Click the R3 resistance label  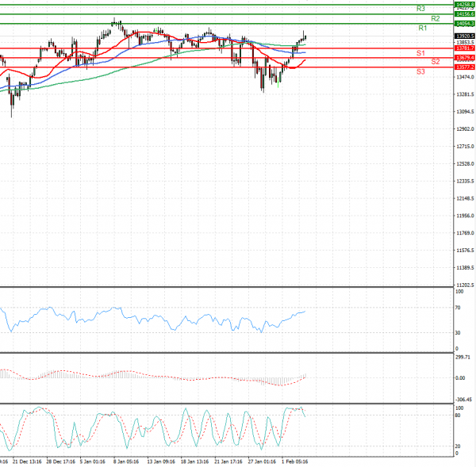(x=420, y=9)
